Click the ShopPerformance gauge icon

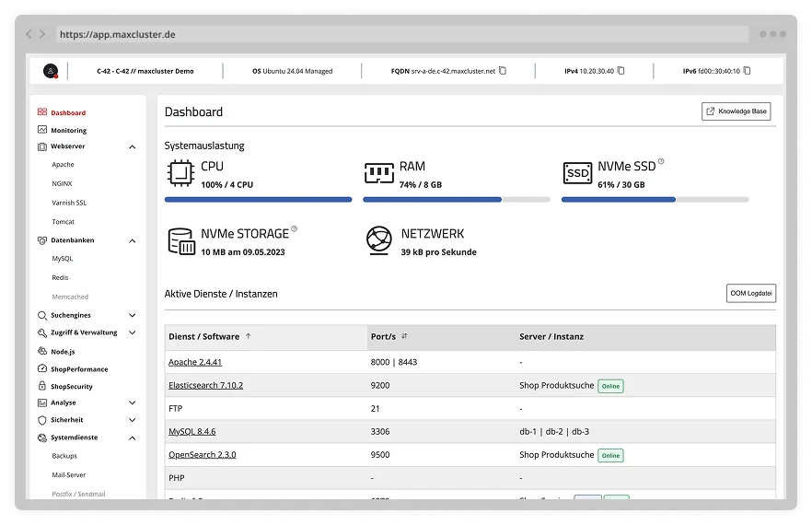tap(42, 368)
